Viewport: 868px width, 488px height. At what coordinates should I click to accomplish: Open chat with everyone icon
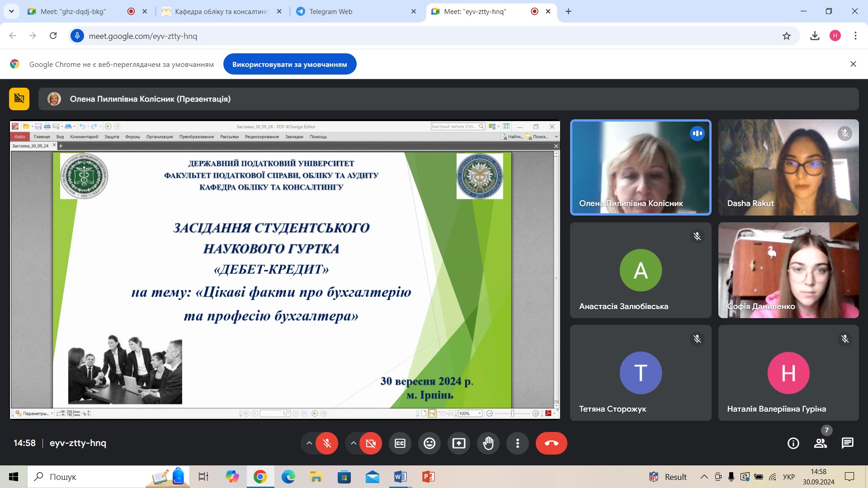coord(848,443)
